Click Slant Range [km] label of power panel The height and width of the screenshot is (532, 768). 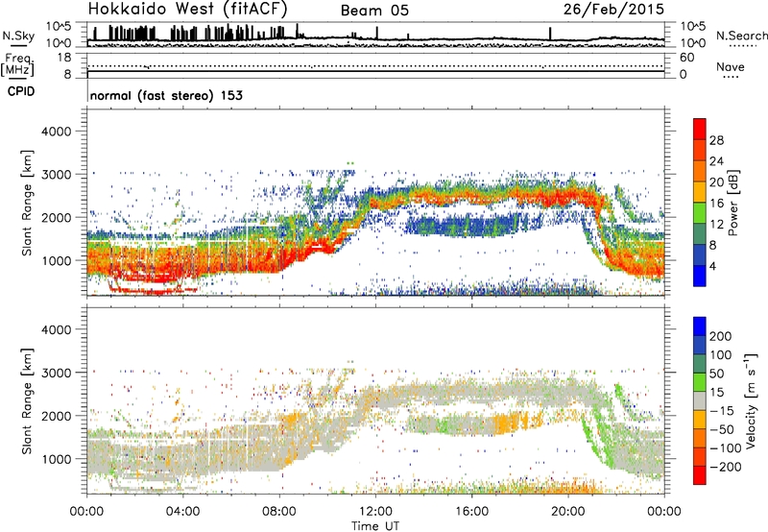[x=27, y=203]
